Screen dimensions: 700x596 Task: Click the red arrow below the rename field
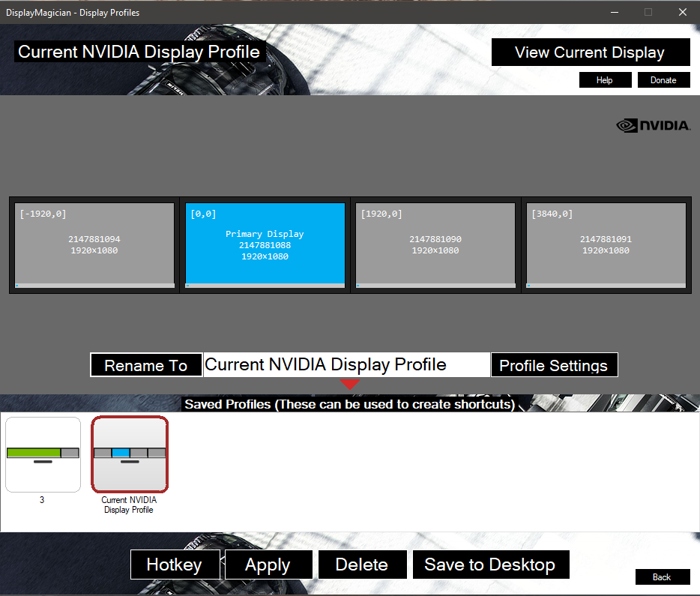(350, 384)
